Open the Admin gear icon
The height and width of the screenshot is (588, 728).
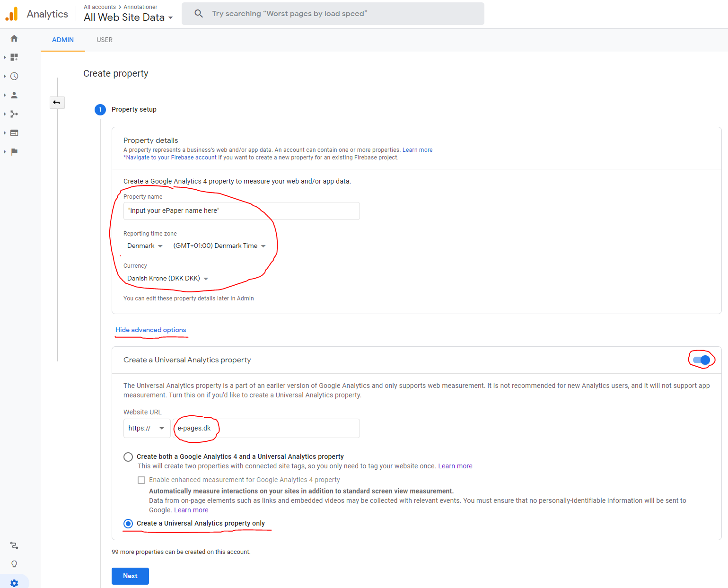tap(14, 583)
